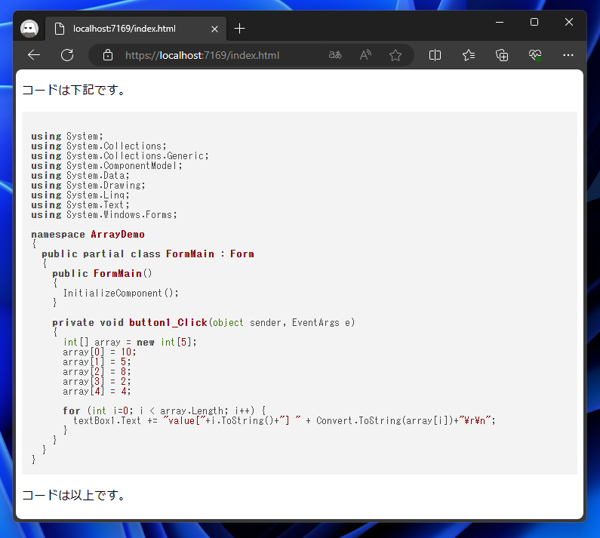Screen dimensions: 600x538
Task: Click the line int[] array = new int[5];
Action: (x=130, y=342)
